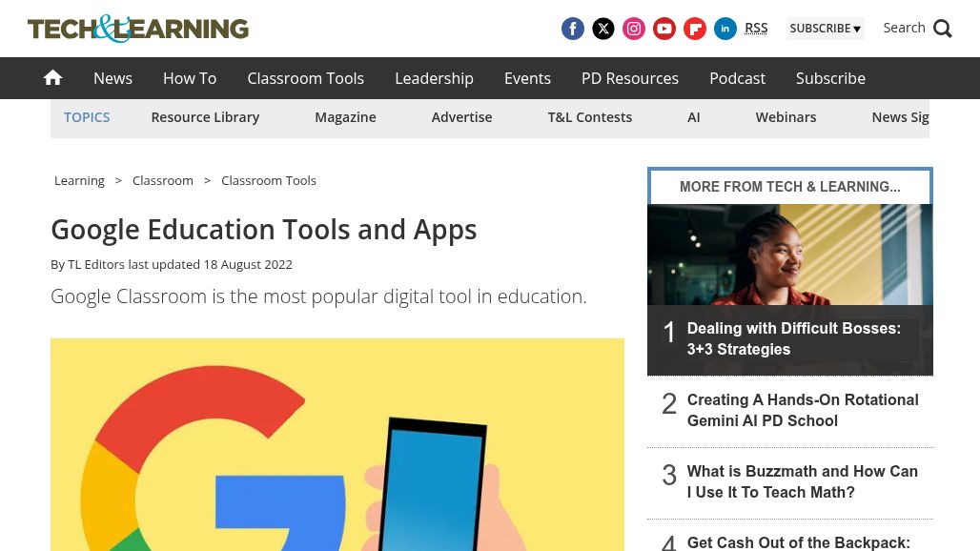Click the Classroom Tools breadcrumb link

(x=269, y=180)
